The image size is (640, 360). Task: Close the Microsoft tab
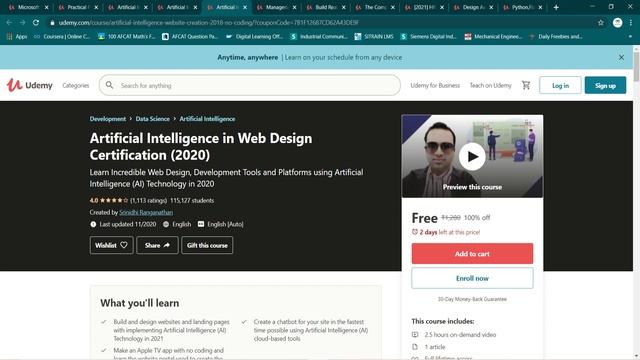(47, 7)
